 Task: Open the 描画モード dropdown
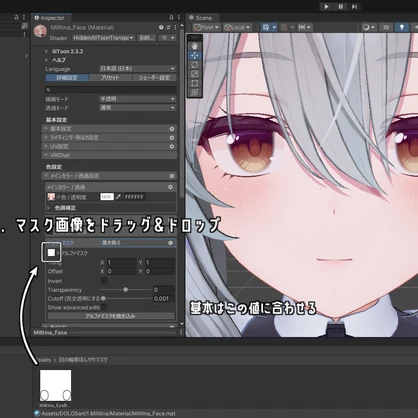click(x=137, y=99)
